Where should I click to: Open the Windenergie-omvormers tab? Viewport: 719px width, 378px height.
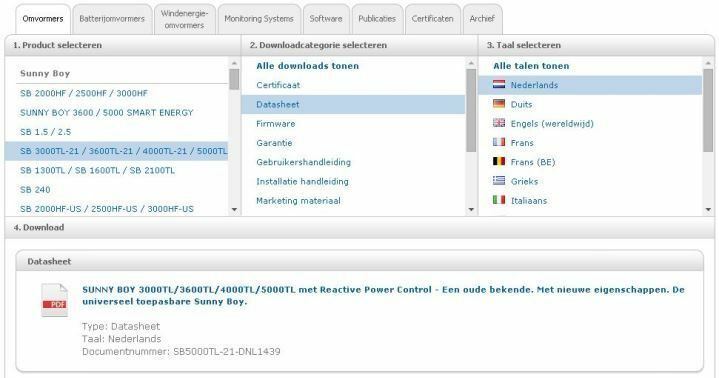[184, 19]
